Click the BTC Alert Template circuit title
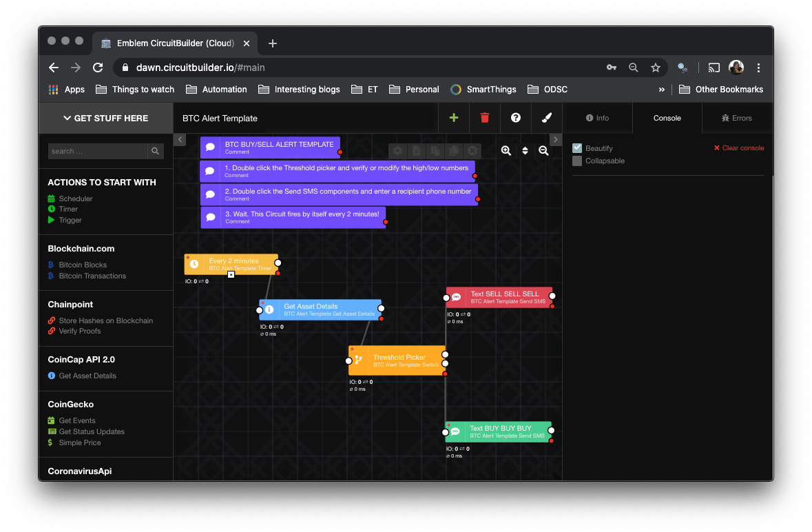The width and height of the screenshot is (812, 532). pos(220,118)
